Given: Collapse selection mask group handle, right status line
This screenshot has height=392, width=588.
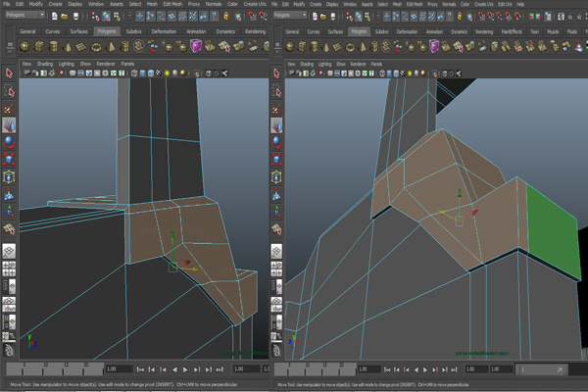Looking at the screenshot, I should point(378,16).
